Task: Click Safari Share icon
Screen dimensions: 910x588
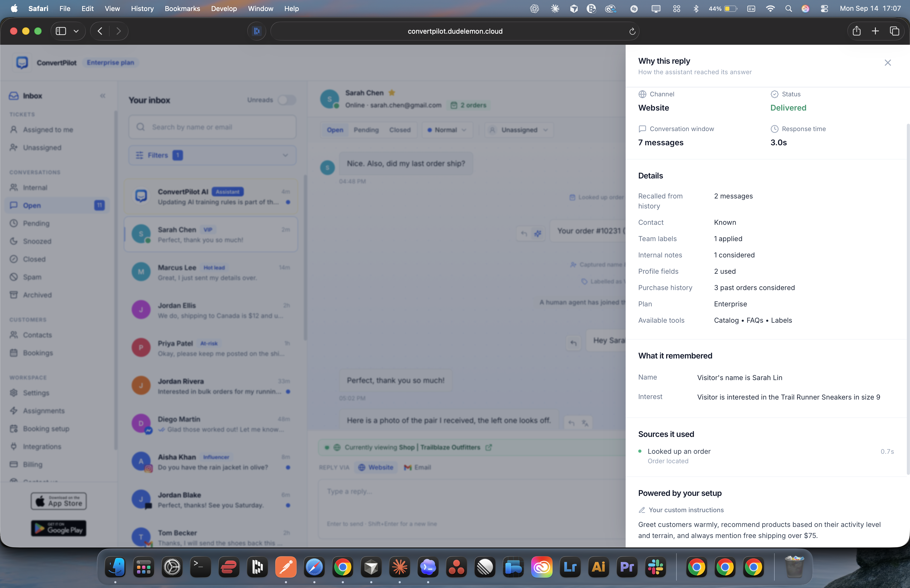Action: (x=857, y=31)
